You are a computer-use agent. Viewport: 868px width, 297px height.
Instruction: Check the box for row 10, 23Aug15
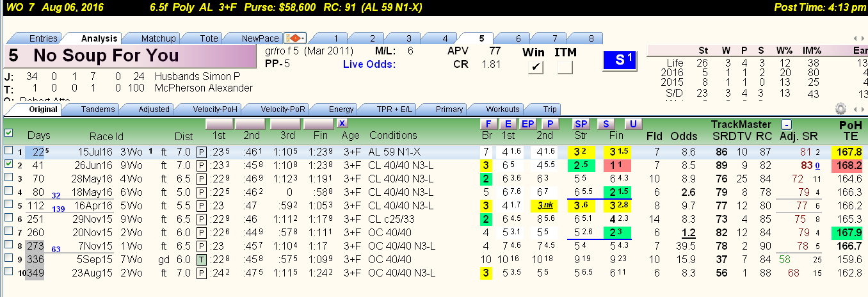(8, 273)
